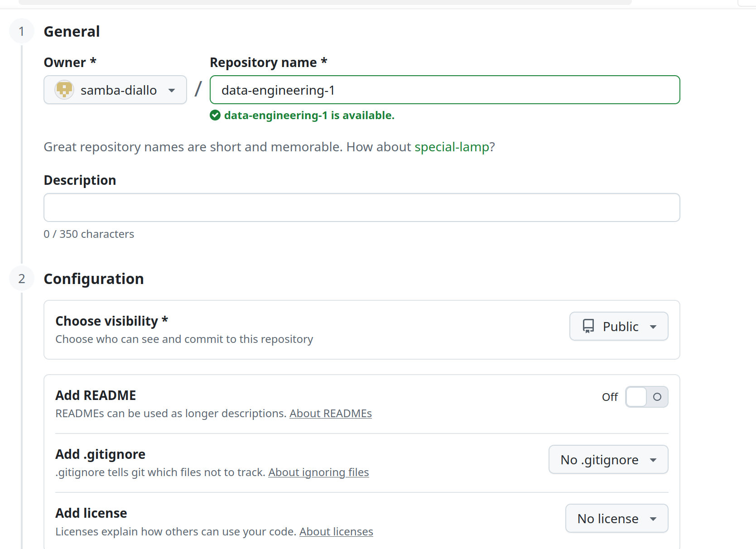Click the caret arrow inside the Public button

coord(654,326)
